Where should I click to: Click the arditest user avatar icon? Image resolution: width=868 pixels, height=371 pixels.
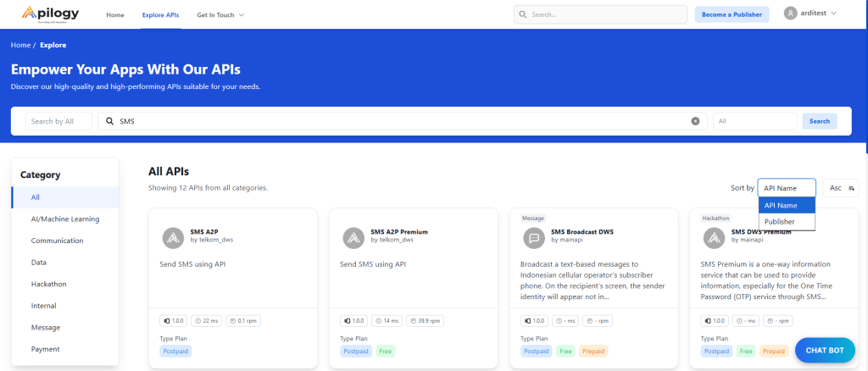coord(791,14)
